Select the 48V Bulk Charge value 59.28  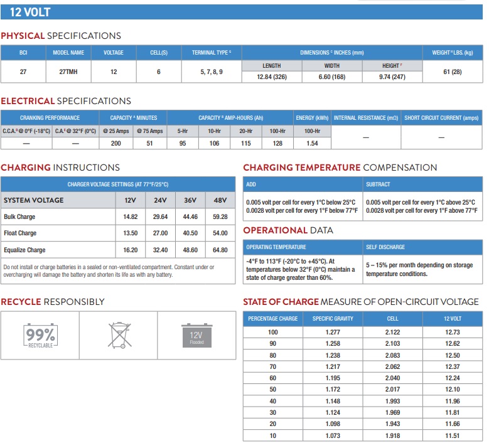[x=220, y=216]
